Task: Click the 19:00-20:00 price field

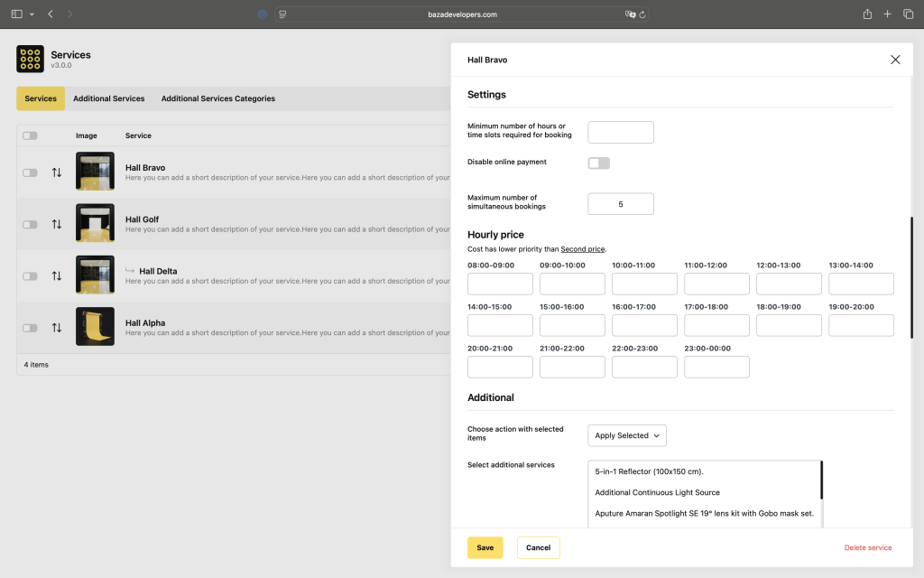Action: tap(861, 325)
